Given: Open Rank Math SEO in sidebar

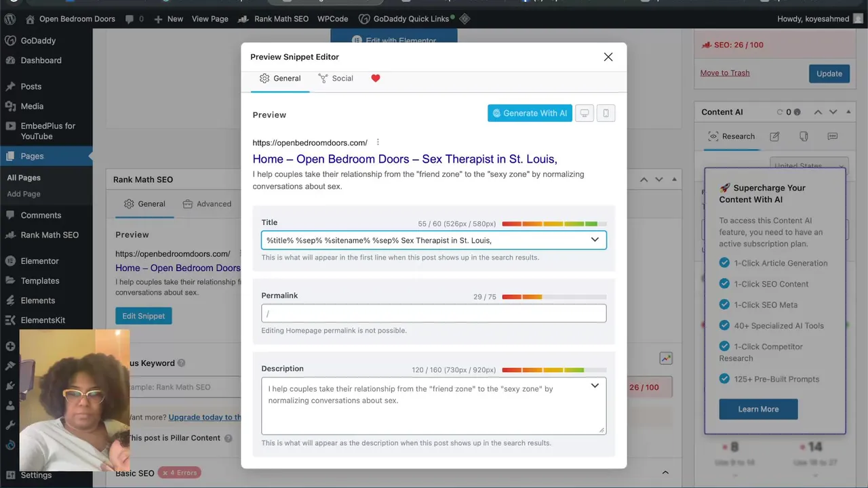Looking at the screenshot, I should pos(50,235).
